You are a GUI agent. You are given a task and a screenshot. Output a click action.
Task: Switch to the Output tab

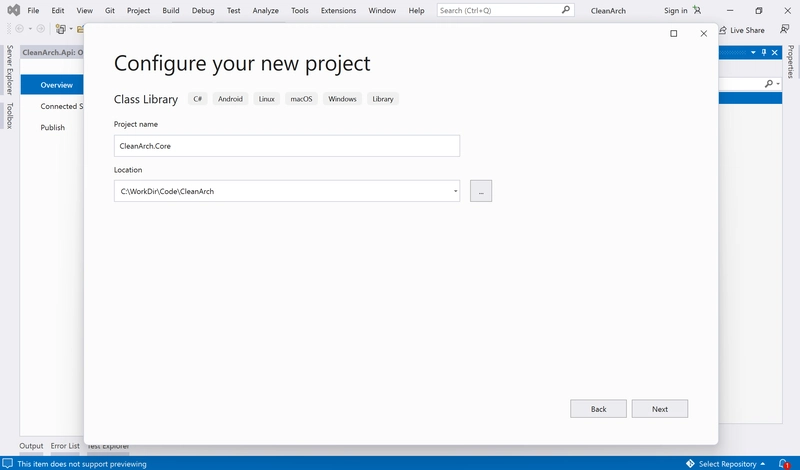[x=31, y=446]
